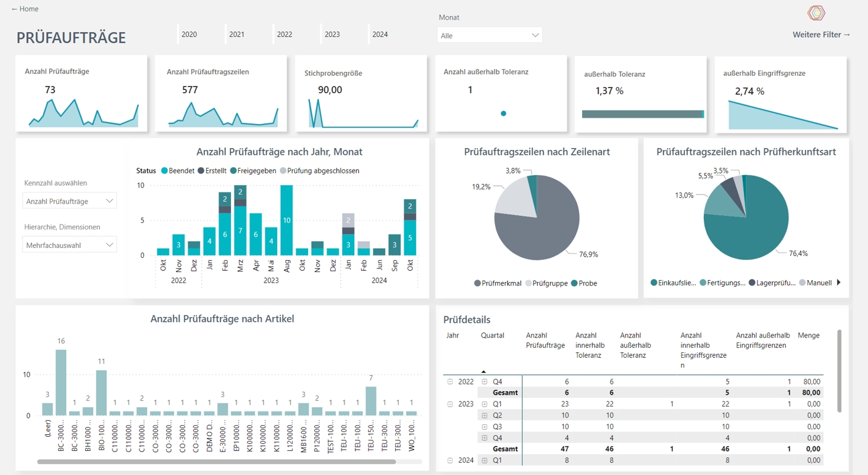Select the Lagerprüfu… legend entry
The width and height of the screenshot is (868, 475).
(772, 283)
